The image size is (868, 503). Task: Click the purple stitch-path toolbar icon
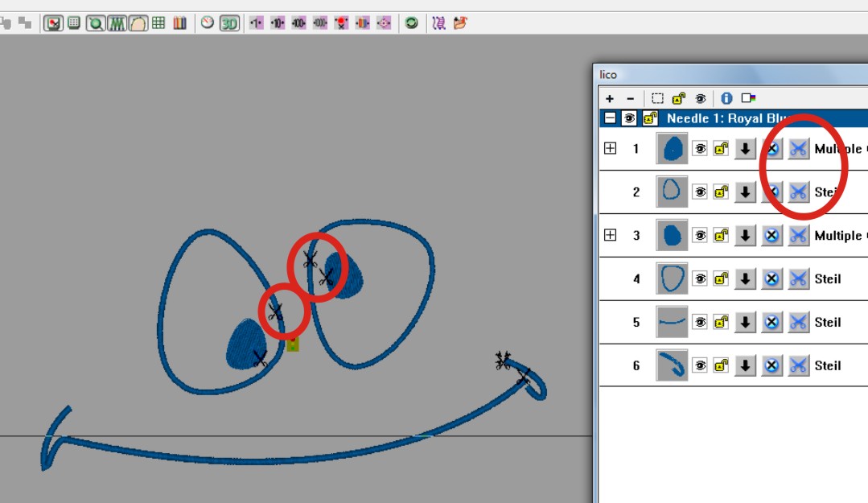coord(439,23)
